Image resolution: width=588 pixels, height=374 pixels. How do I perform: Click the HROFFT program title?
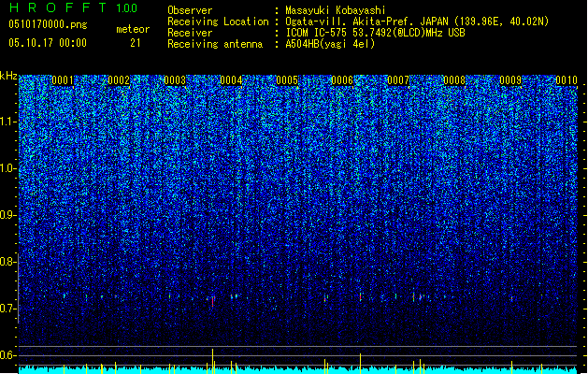click(58, 7)
